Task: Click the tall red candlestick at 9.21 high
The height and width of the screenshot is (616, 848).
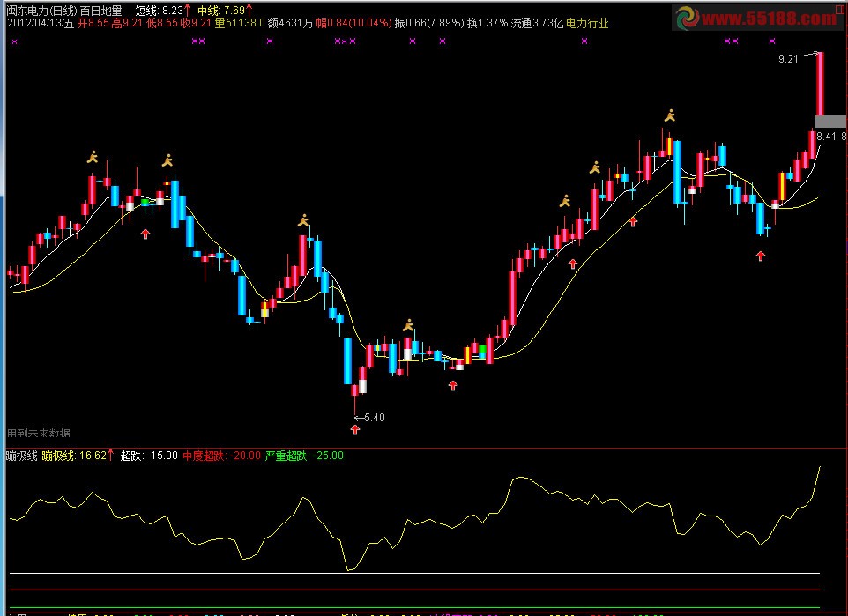Action: pos(820,84)
